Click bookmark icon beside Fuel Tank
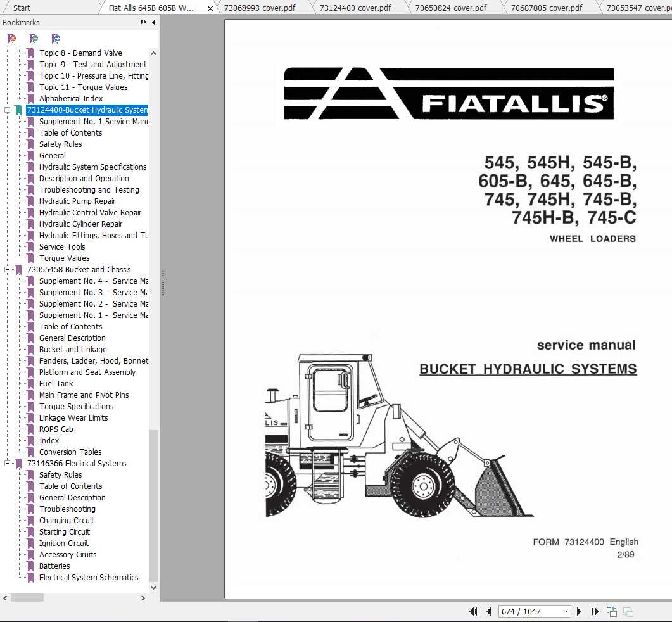 coord(30,384)
